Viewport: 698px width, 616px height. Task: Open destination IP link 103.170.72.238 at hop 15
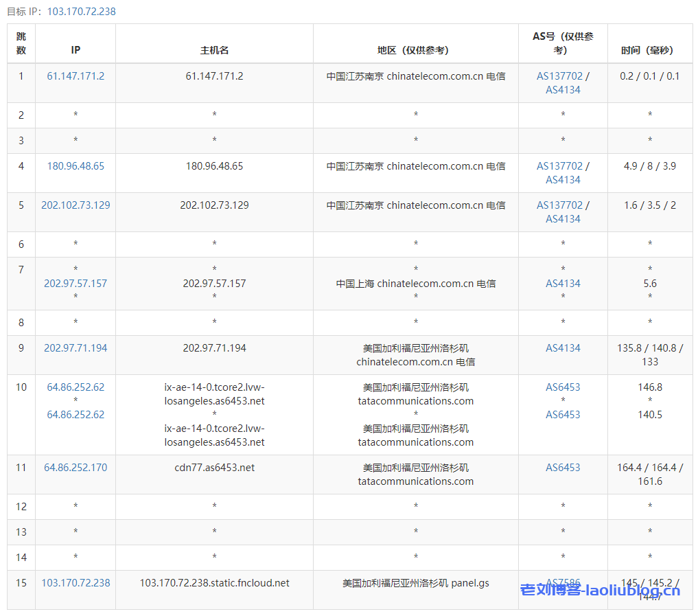[75, 582]
